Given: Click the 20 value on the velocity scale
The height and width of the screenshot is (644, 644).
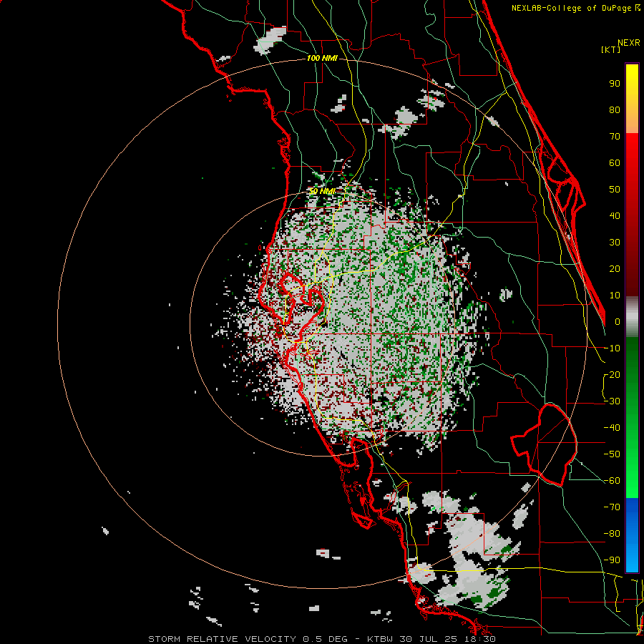Looking at the screenshot, I should coord(615,268).
